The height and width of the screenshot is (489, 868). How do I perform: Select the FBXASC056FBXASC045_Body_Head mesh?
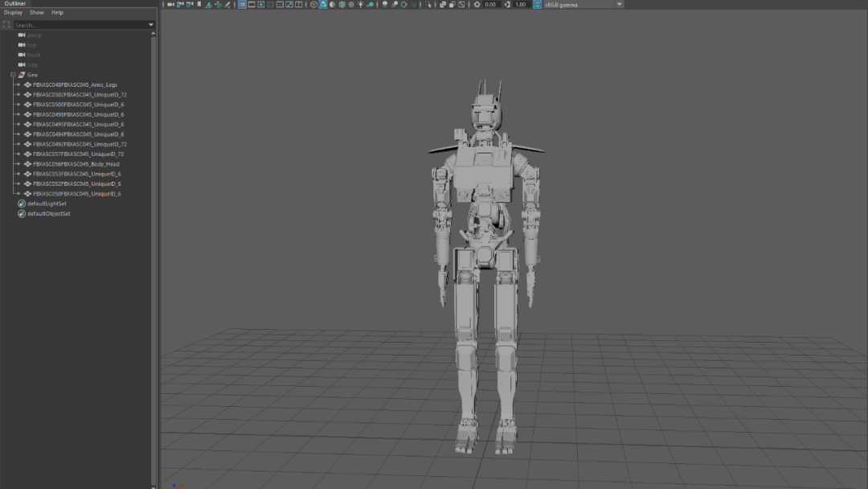click(76, 164)
